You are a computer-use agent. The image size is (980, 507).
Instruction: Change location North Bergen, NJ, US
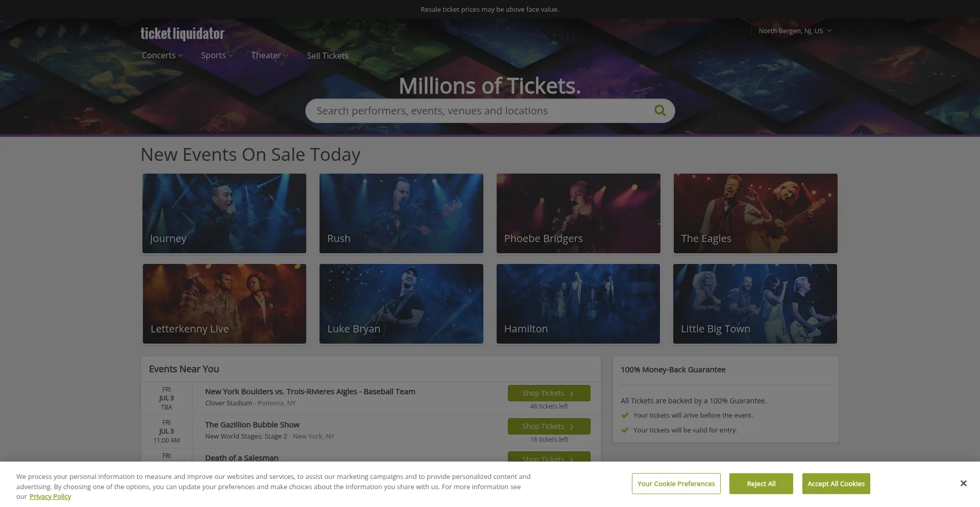795,31
